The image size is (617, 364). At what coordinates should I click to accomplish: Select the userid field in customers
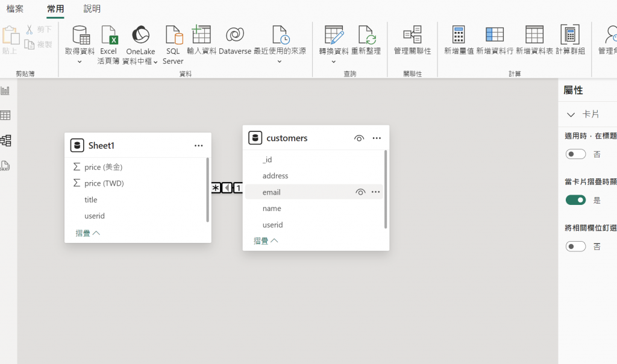click(273, 225)
